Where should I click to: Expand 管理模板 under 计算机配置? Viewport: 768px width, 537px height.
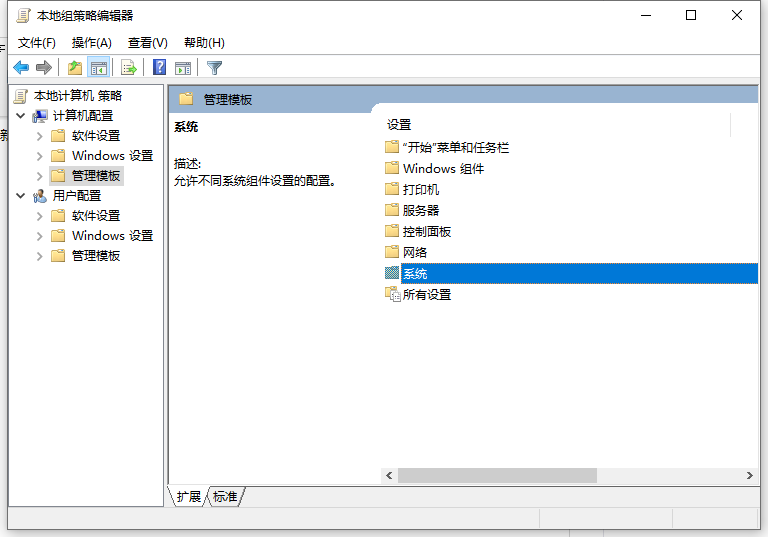(x=39, y=176)
